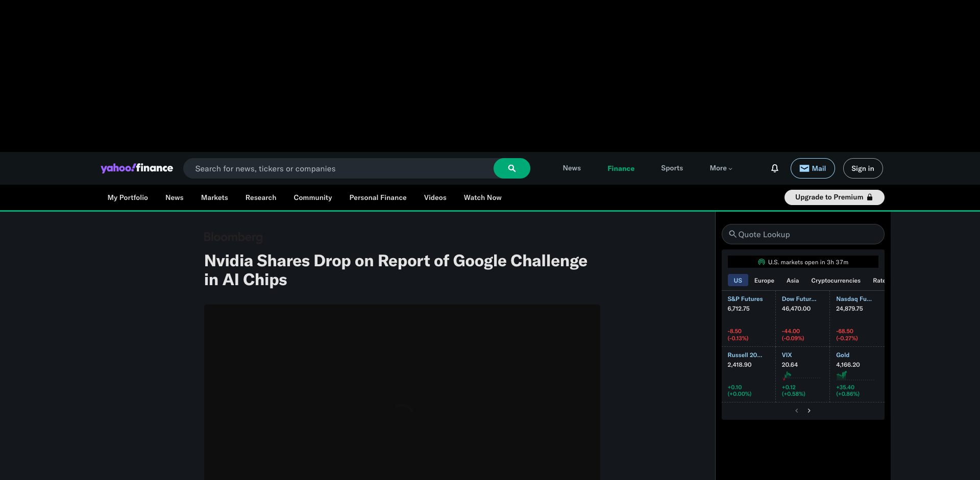The image size is (980, 480).
Task: Click the VIX sparkline chart
Action: [x=787, y=376]
